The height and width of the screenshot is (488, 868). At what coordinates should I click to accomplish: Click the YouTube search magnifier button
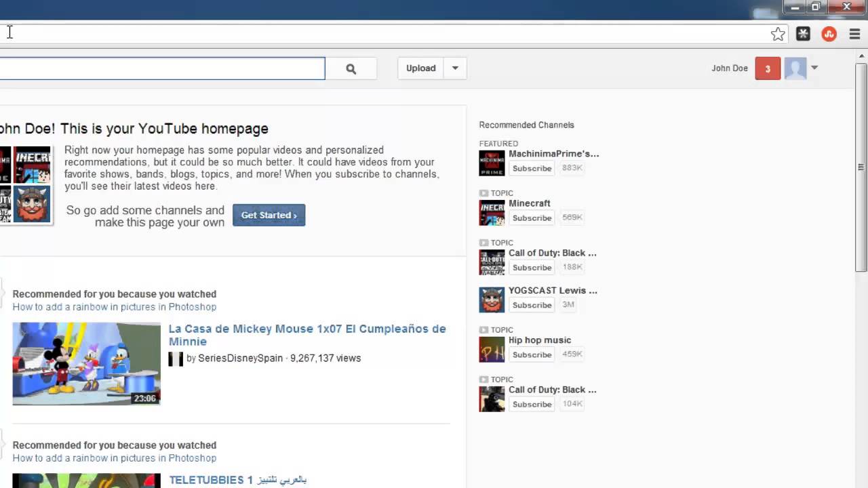pos(351,68)
